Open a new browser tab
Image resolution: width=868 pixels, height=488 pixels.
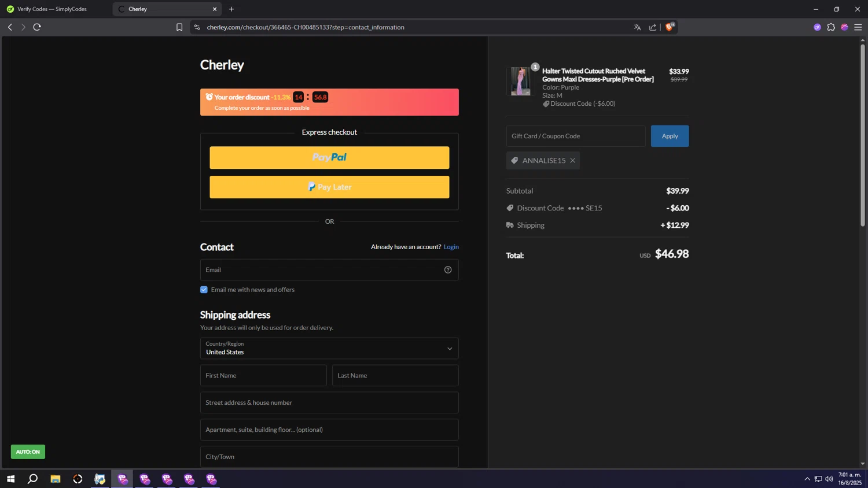tap(231, 9)
